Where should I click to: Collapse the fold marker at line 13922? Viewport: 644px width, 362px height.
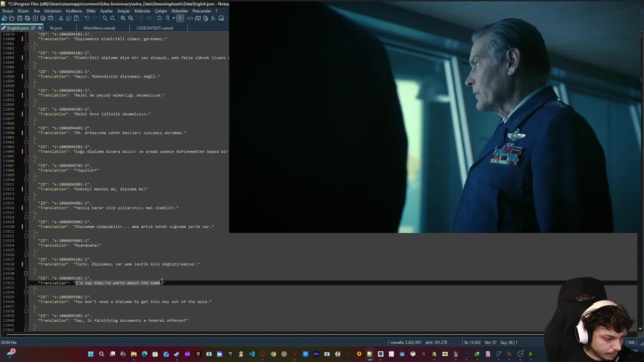click(x=26, y=236)
